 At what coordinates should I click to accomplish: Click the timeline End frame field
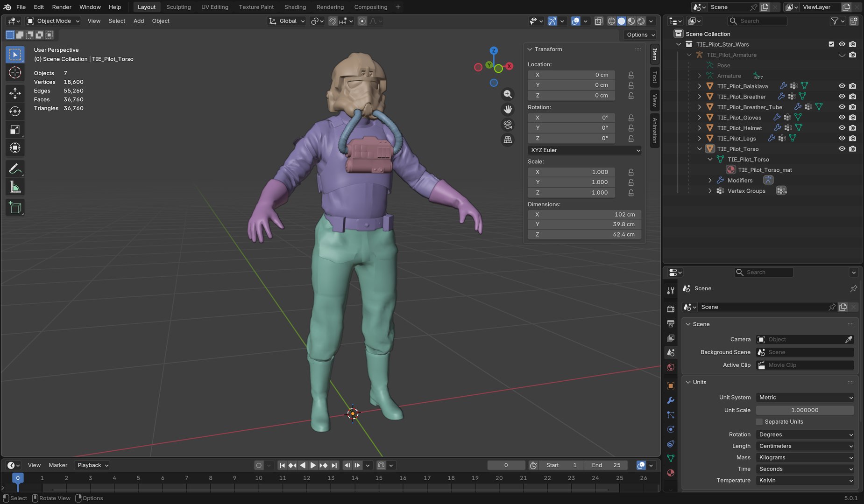606,465
